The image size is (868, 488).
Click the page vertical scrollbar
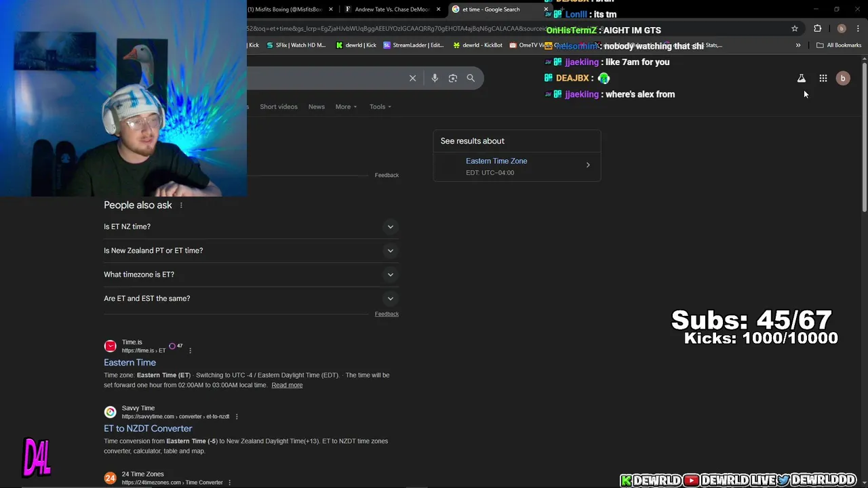pyautogui.click(x=865, y=139)
